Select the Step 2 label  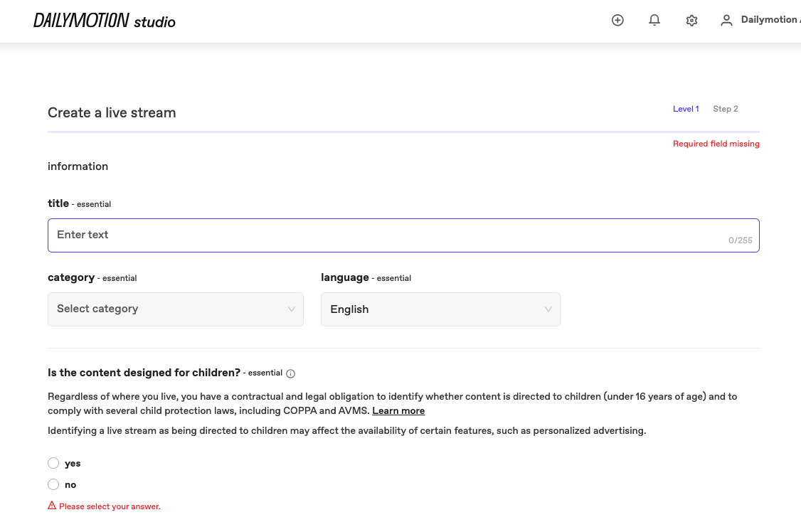725,109
